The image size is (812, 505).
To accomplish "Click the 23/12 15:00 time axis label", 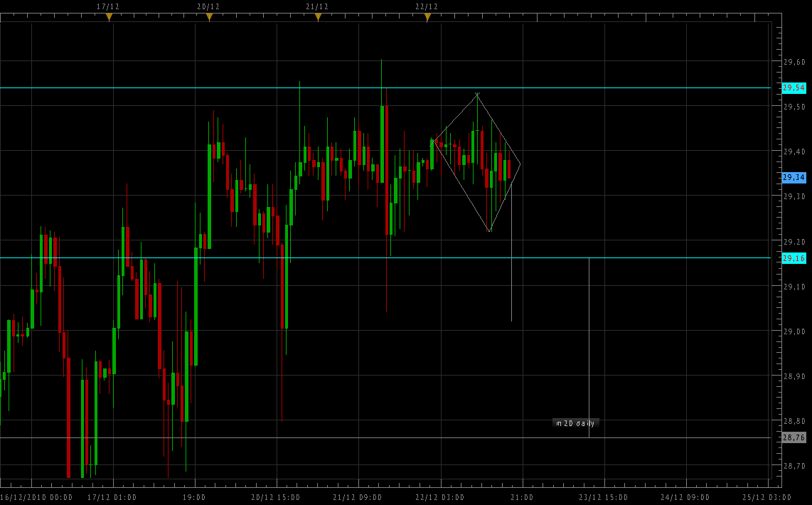I will pos(604,497).
